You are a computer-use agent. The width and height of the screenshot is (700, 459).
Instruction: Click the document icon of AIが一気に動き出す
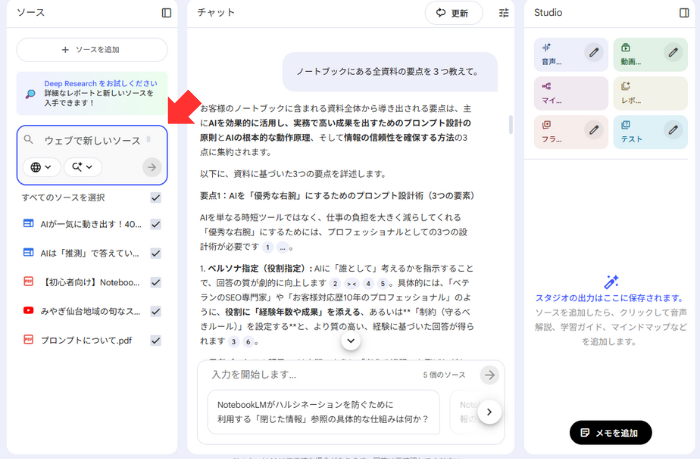29,223
